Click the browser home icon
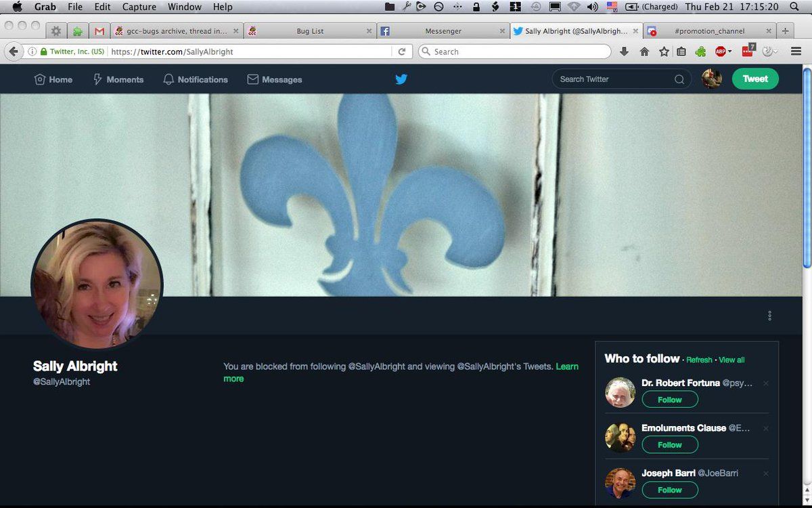812x508 pixels. point(644,51)
